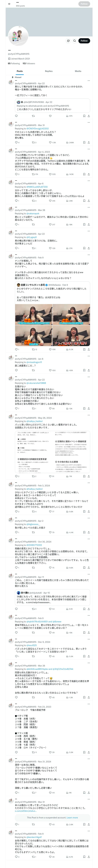
Task: Click the black Follow button on profile
Action: (x=84, y=41)
